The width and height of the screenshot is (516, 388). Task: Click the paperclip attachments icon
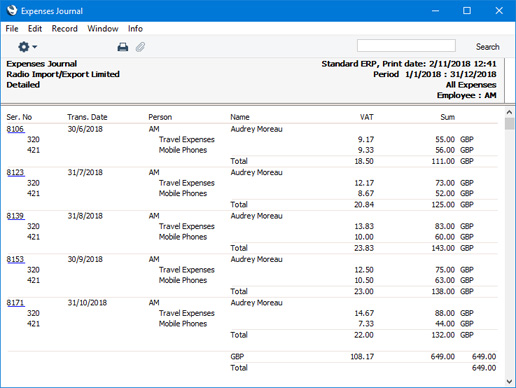click(140, 47)
